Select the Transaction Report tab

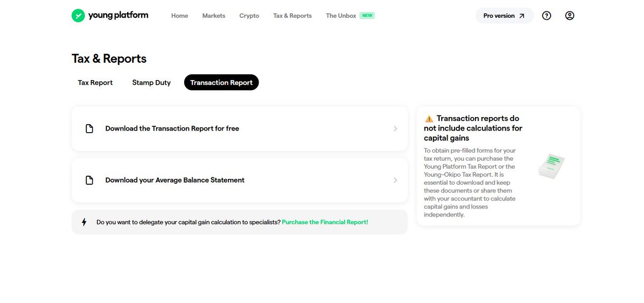click(221, 82)
